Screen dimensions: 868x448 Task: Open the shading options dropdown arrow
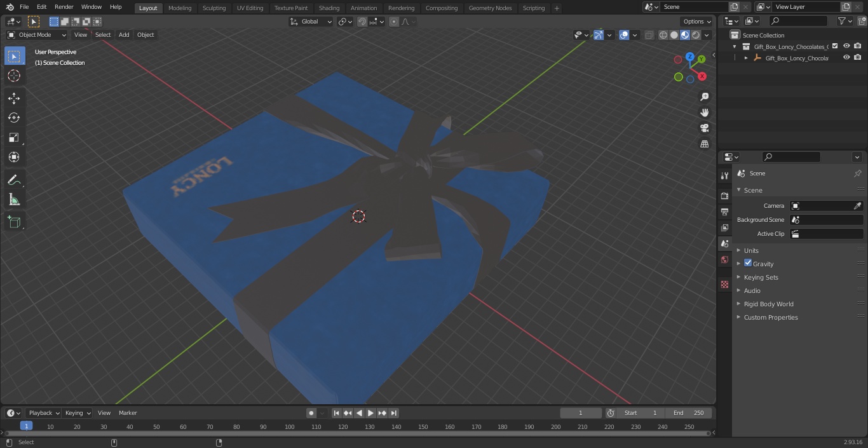pos(707,35)
